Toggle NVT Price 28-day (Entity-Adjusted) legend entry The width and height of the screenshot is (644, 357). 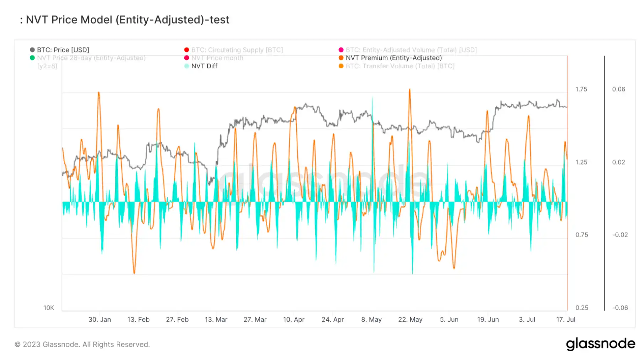tap(88, 58)
